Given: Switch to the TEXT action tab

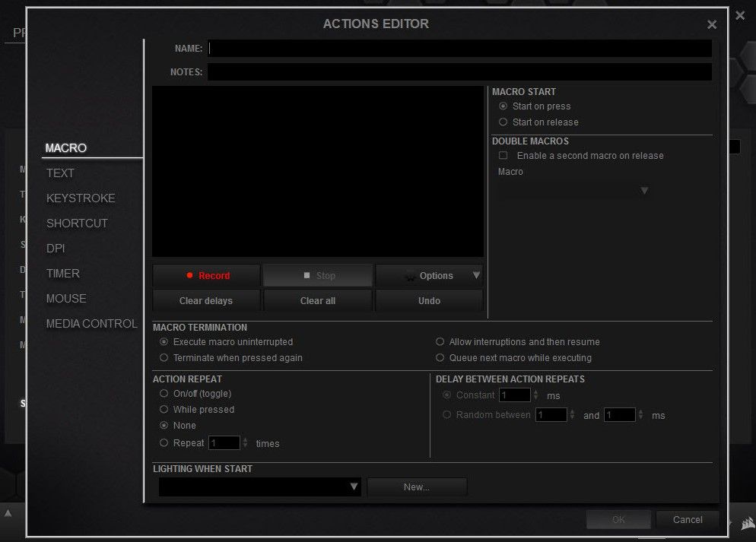Looking at the screenshot, I should coord(60,173).
